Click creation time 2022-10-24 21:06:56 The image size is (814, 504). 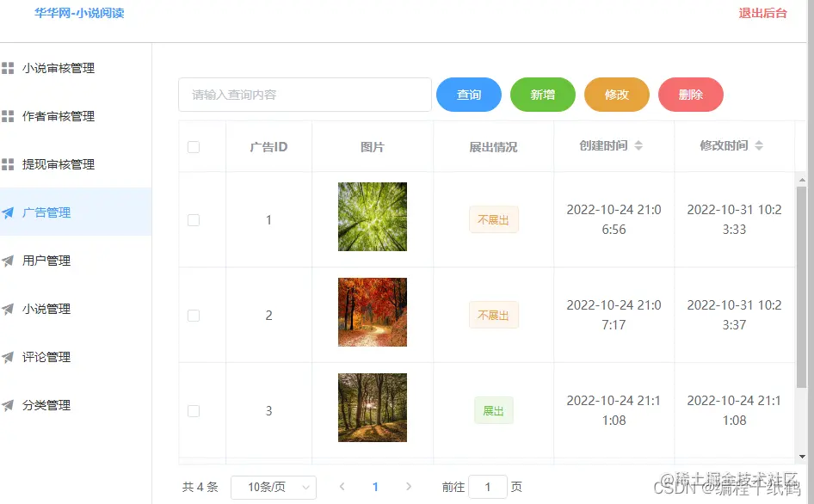pyautogui.click(x=614, y=219)
